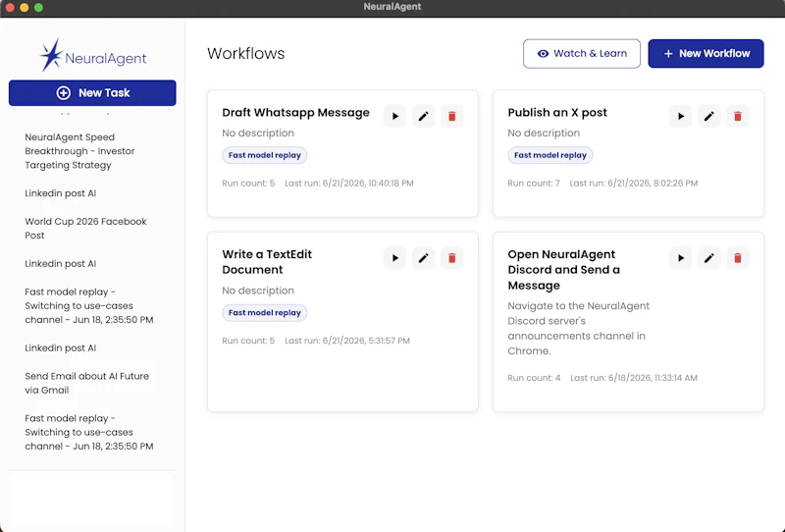Minimize the window with yellow button
The height and width of the screenshot is (532, 785).
[x=24, y=8]
